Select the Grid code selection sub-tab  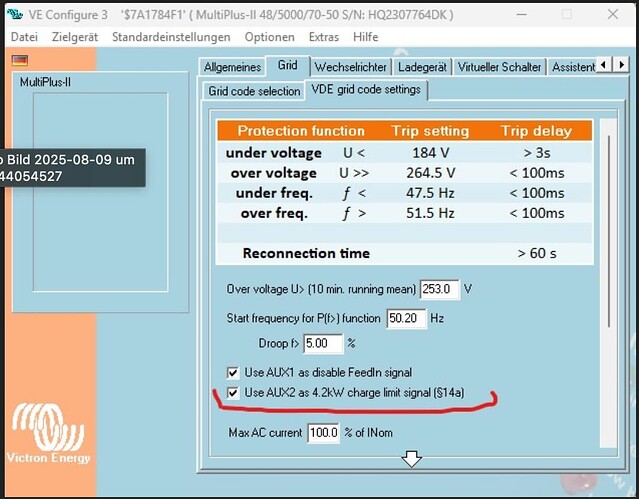(254, 91)
